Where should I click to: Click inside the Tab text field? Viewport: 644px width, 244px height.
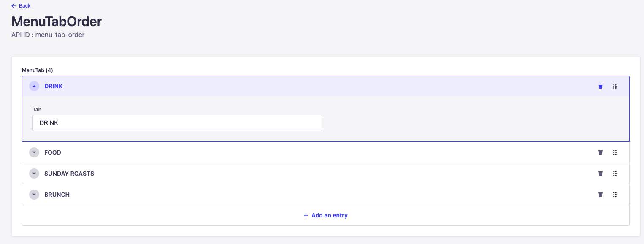[177, 123]
